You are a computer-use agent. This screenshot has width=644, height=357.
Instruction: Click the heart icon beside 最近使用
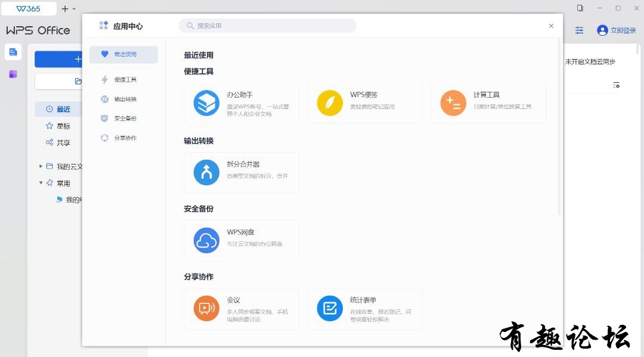tap(105, 54)
